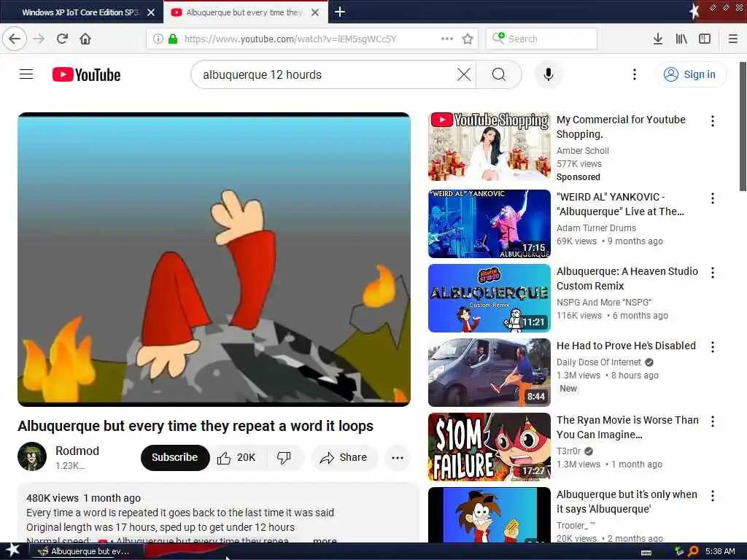Open more actions menu beside Share
This screenshot has width=747, height=560.
coord(398,457)
